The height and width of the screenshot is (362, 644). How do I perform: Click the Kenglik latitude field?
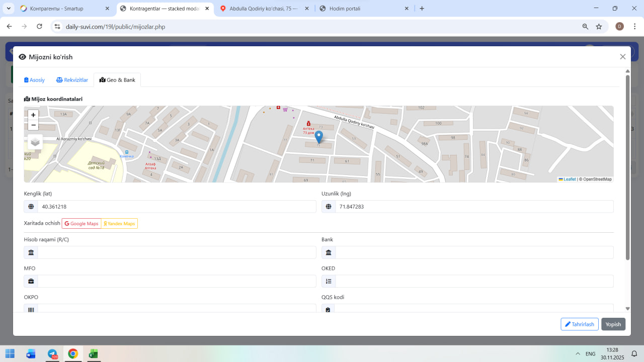point(176,207)
